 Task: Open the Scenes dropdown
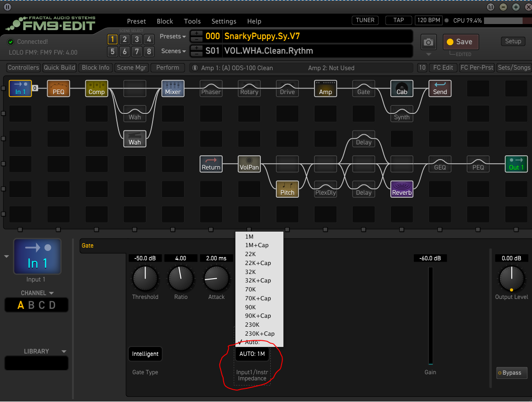[x=173, y=51]
